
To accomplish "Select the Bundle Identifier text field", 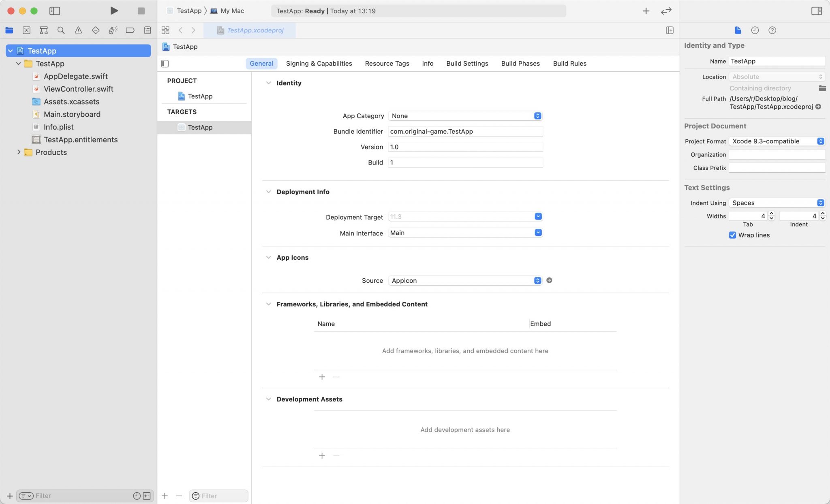I will pyautogui.click(x=465, y=131).
